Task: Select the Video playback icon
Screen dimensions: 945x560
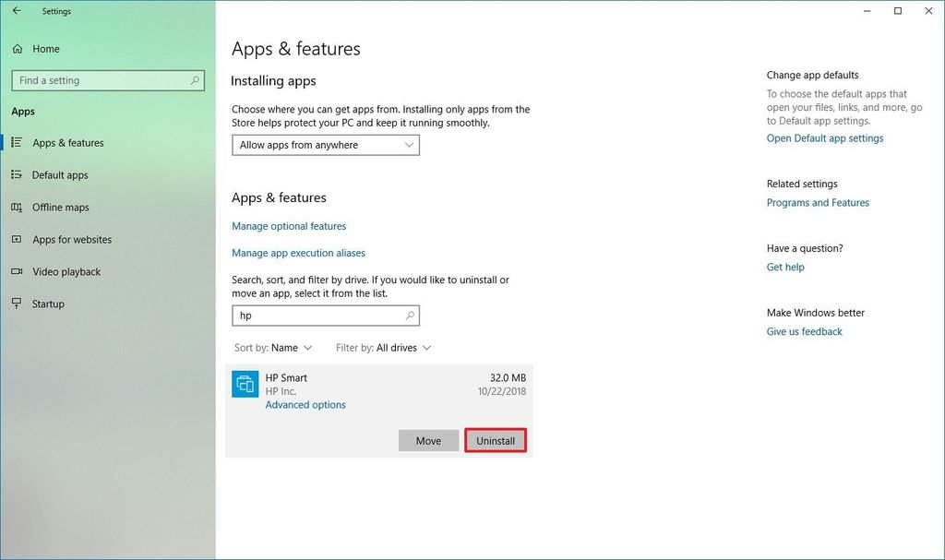Action: (16, 271)
